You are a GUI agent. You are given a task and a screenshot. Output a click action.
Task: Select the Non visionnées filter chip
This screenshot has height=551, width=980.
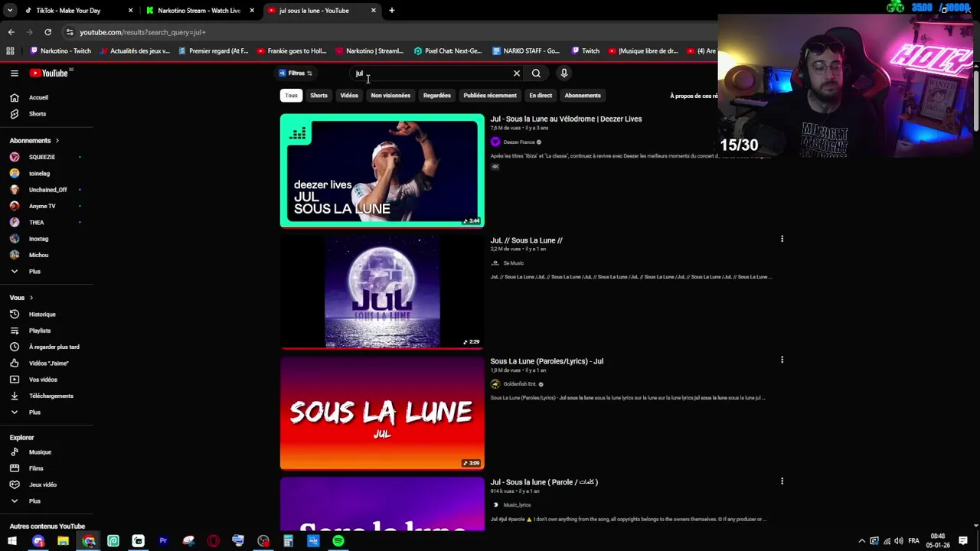[x=390, y=96]
